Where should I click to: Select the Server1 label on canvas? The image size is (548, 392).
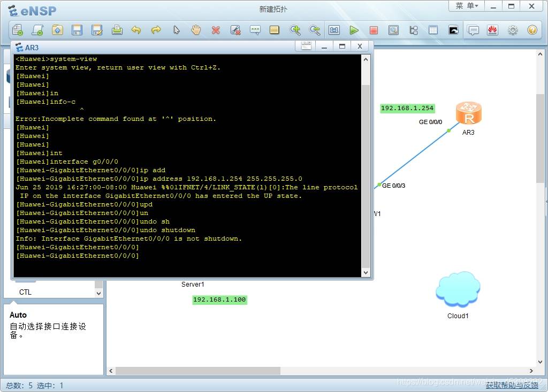(x=193, y=285)
